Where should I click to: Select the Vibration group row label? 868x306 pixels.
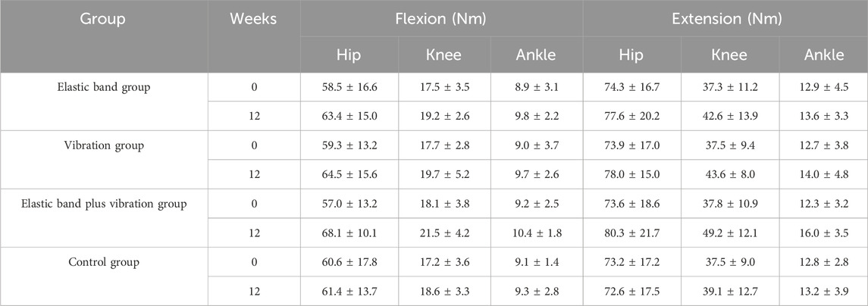coord(104,145)
